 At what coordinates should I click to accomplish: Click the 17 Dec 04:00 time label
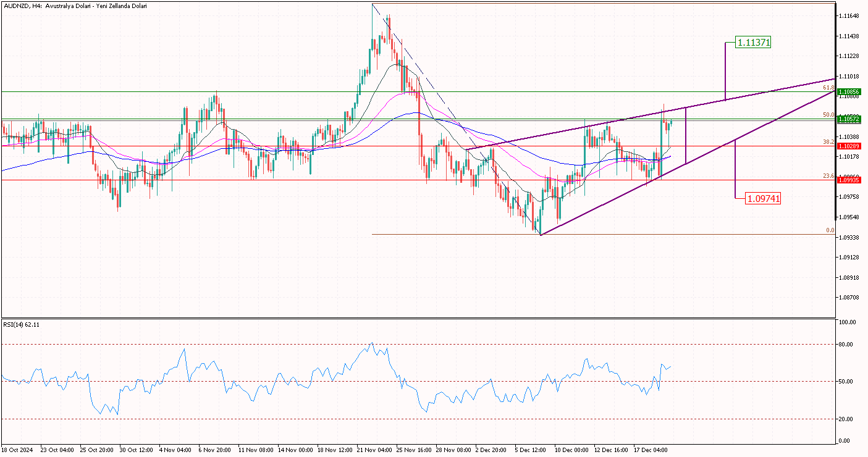[x=651, y=450]
